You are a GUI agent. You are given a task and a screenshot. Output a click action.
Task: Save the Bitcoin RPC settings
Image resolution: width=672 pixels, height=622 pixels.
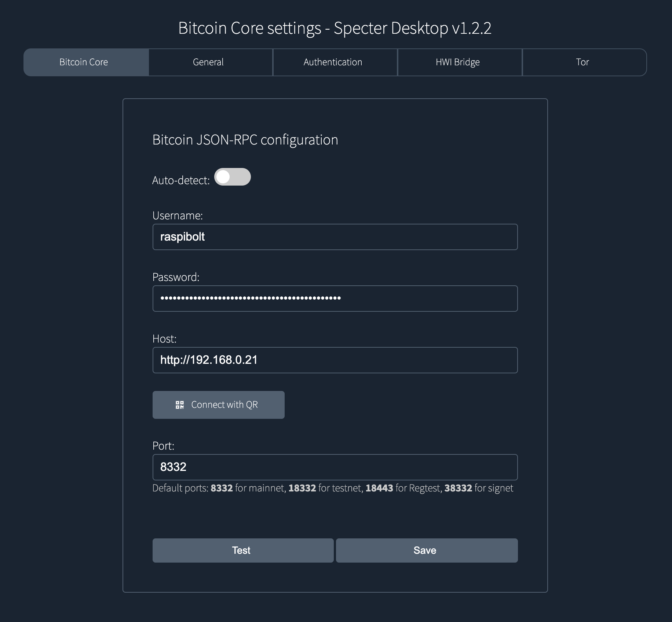tap(427, 550)
